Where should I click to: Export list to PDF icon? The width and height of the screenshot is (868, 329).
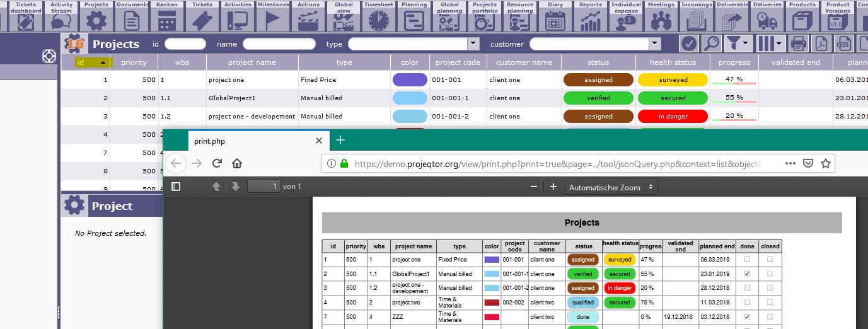pyautogui.click(x=821, y=43)
